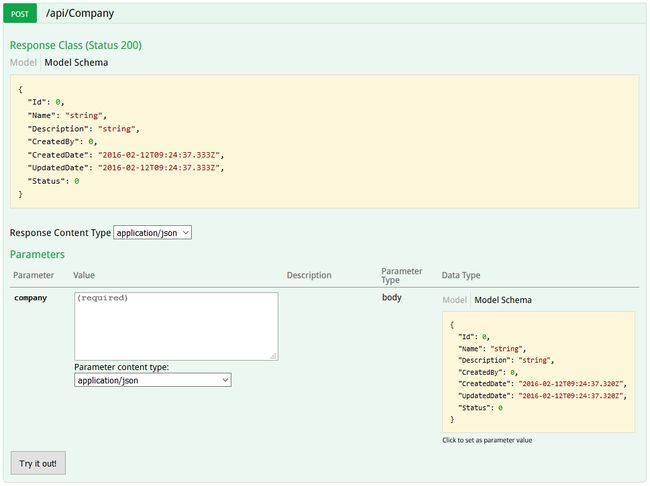650x486 pixels.
Task: Click the Try it out! button
Action: click(38, 463)
